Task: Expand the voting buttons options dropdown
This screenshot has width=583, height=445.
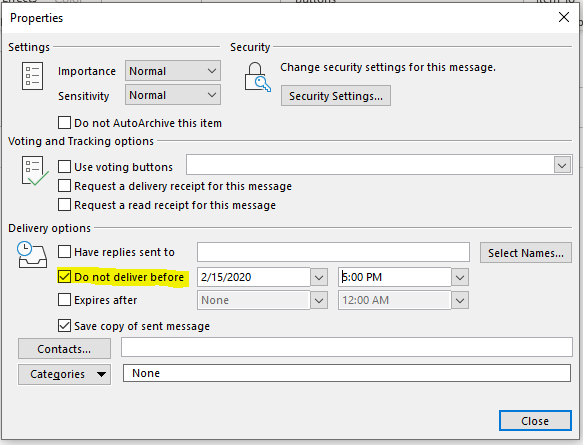Action: click(562, 165)
